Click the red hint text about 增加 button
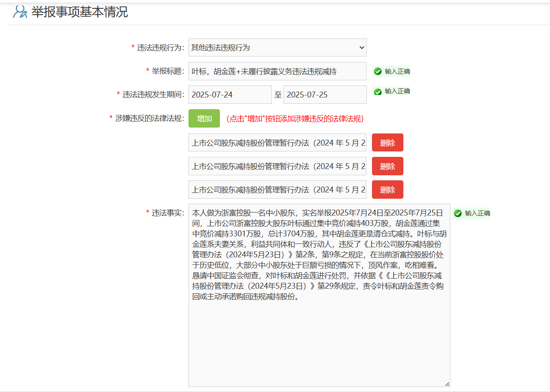 click(295, 119)
